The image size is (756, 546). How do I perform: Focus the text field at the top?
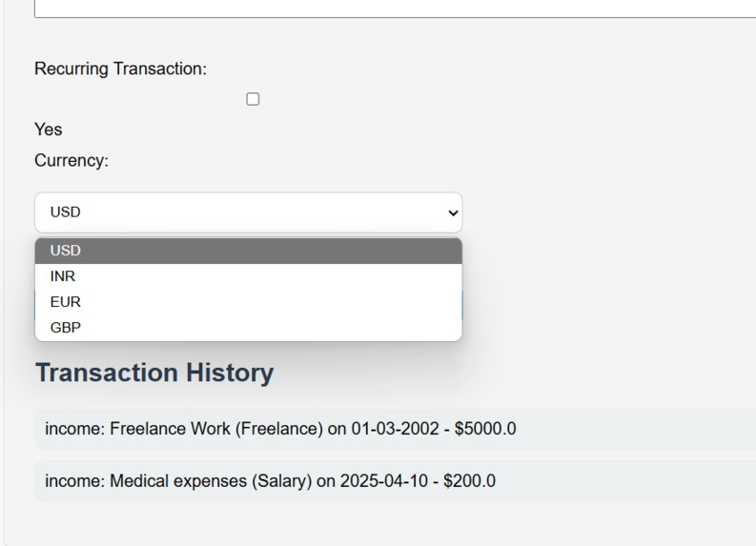[x=395, y=9]
